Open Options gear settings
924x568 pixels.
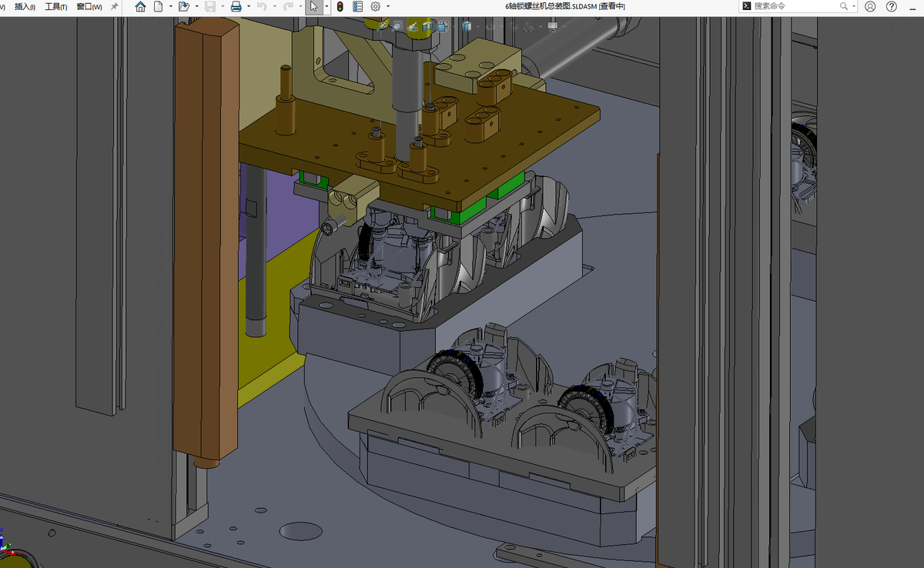[376, 6]
